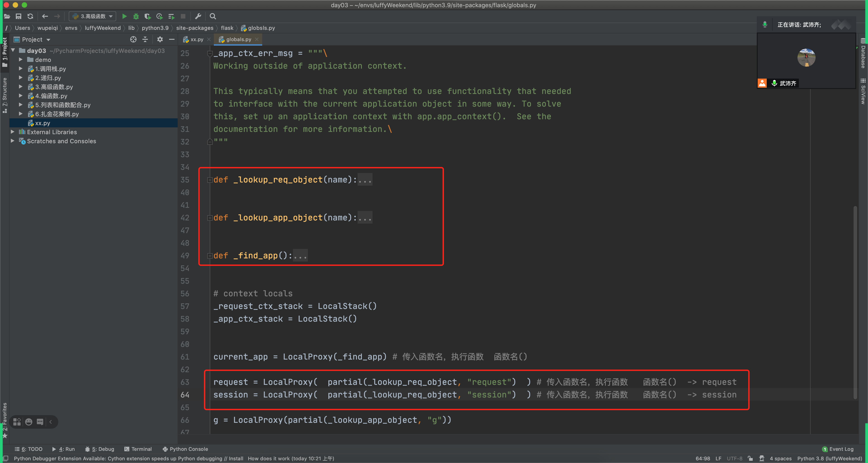This screenshot has height=463, width=868.
Task: Click the Search Everywhere magnifier icon
Action: coord(213,16)
